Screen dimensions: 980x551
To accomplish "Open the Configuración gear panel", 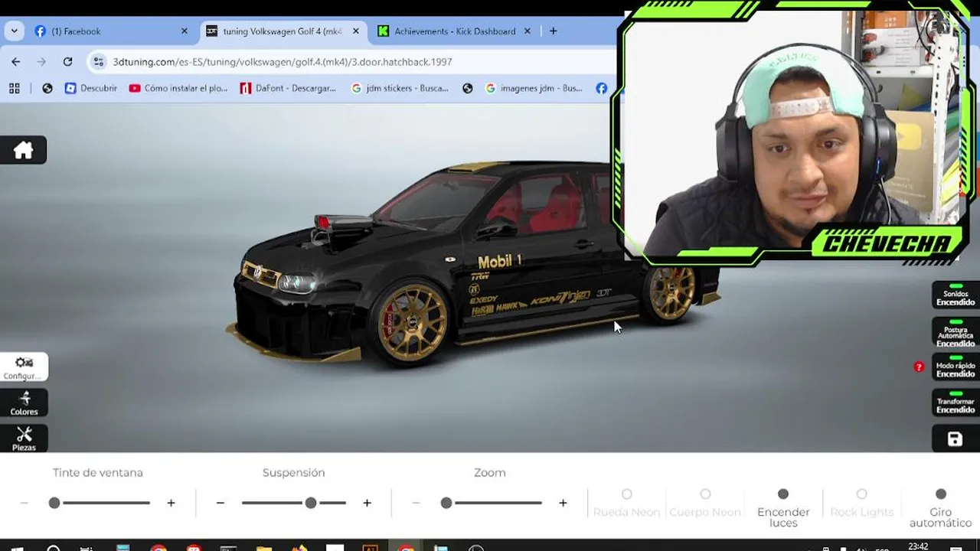I will [x=23, y=367].
